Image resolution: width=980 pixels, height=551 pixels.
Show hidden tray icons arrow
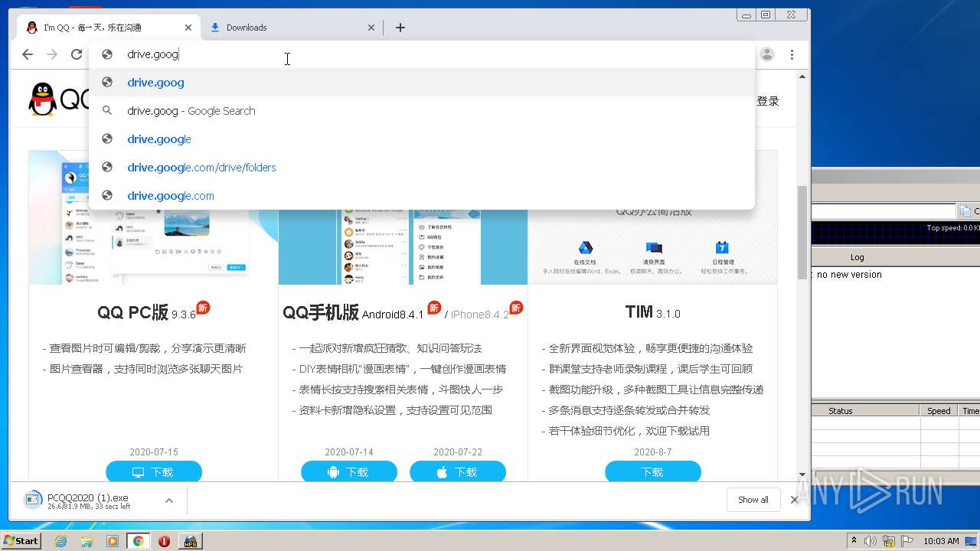(854, 541)
